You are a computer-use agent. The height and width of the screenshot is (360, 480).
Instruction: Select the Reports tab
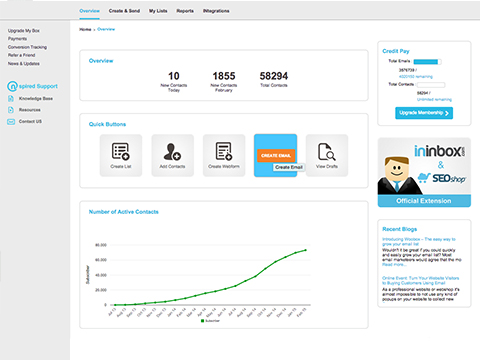(x=185, y=11)
